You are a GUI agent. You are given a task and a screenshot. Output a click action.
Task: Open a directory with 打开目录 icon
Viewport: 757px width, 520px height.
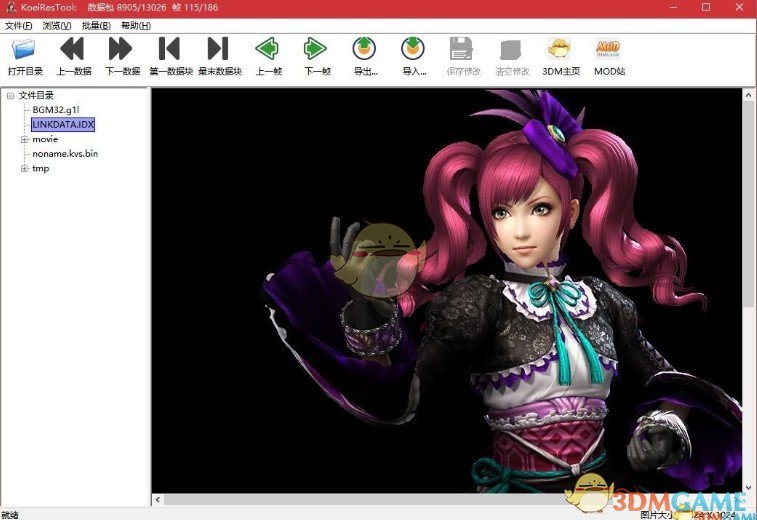coord(25,49)
